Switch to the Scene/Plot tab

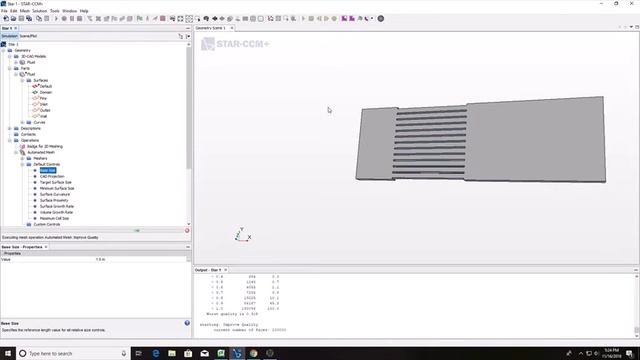pyautogui.click(x=28, y=36)
